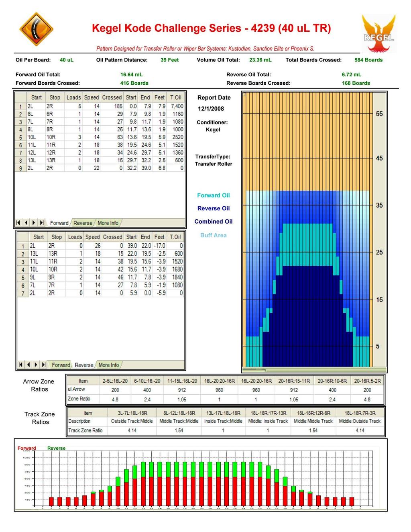Select the Reverse tab in the seven-row table
This screenshot has width=411, height=532.
[84, 365]
